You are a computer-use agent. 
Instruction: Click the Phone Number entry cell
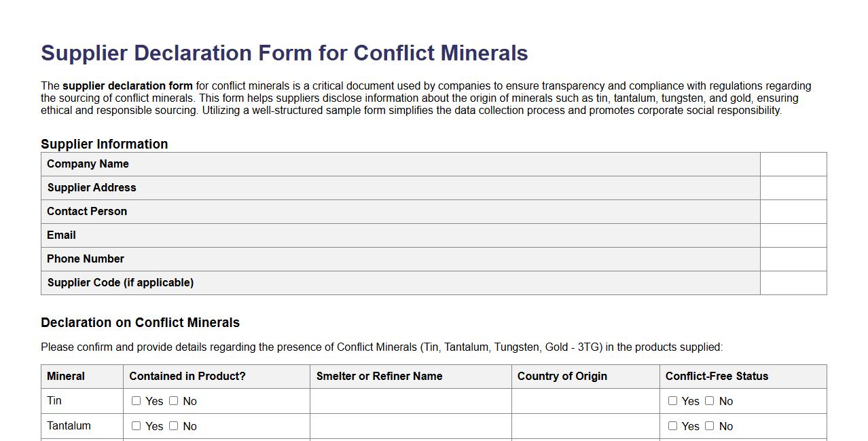click(793, 258)
